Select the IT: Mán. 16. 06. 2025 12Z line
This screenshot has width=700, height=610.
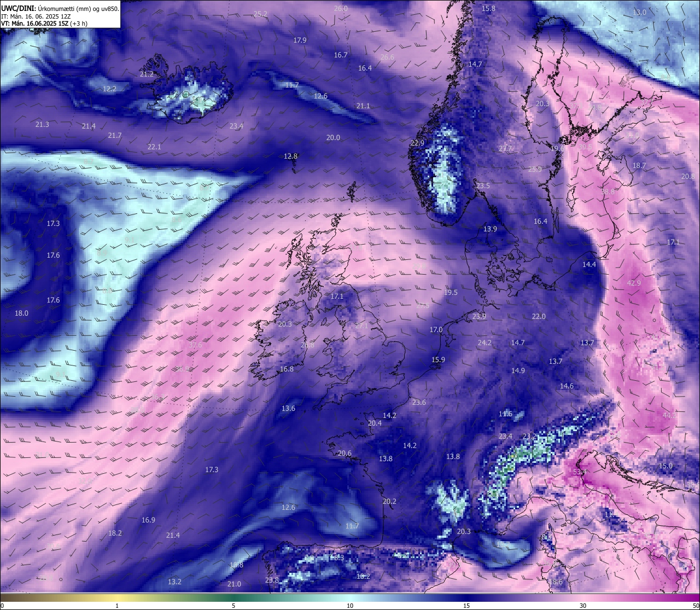pyautogui.click(x=36, y=16)
